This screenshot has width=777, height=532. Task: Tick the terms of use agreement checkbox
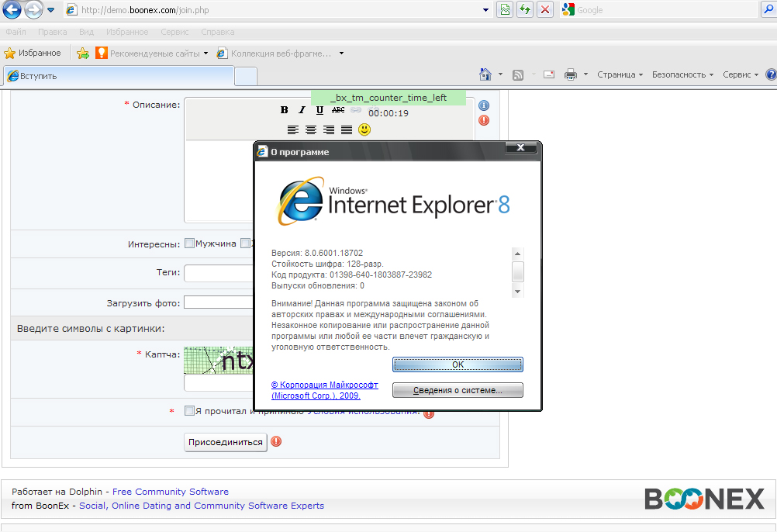click(189, 411)
